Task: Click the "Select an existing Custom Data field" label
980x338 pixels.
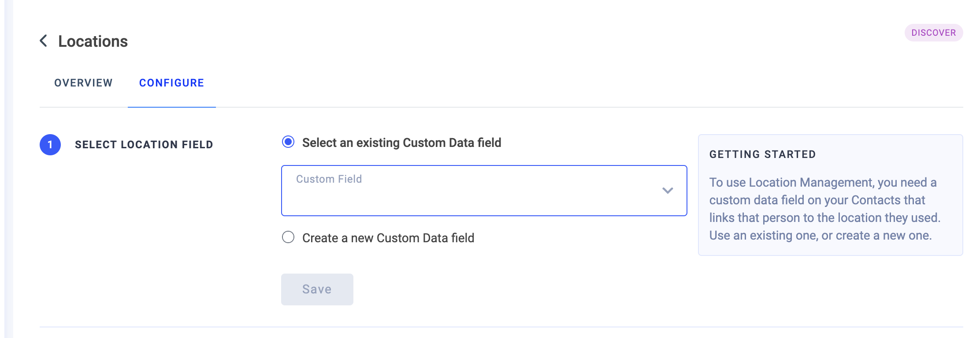Action: (401, 143)
